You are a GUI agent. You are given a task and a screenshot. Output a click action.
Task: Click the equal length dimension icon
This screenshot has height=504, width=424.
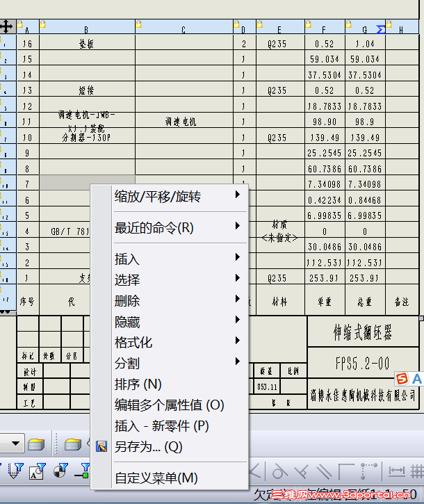coord(397,472)
